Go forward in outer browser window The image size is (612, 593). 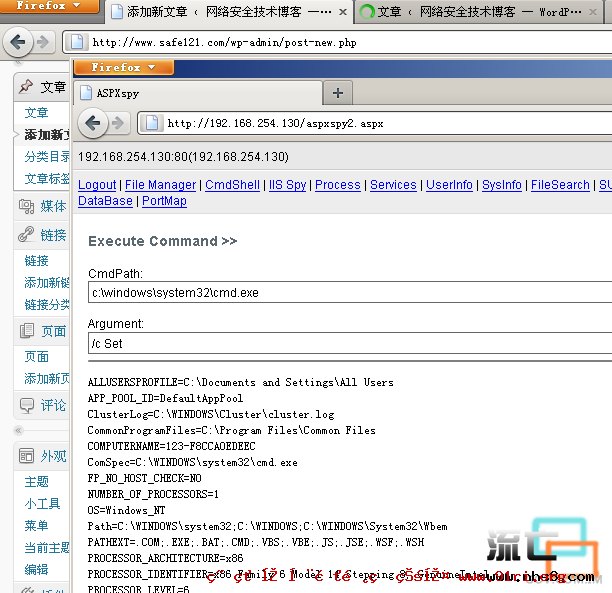(x=43, y=42)
